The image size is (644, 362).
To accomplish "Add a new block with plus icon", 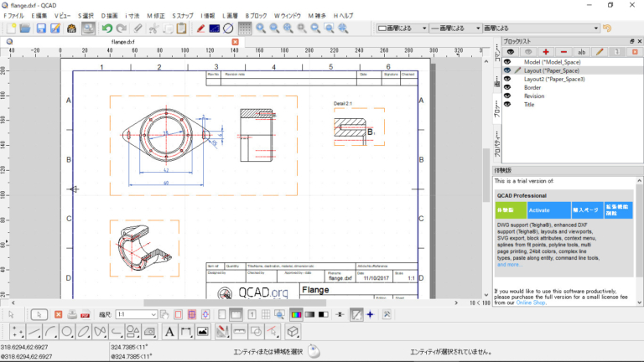I will coord(546,52).
